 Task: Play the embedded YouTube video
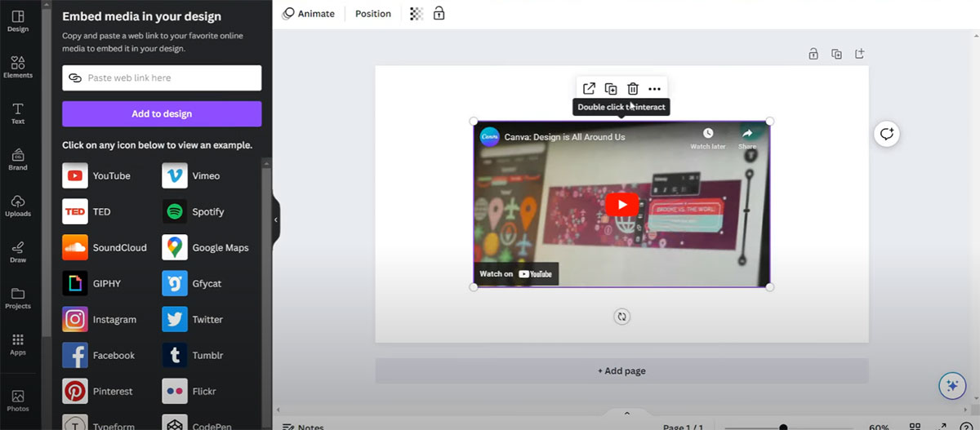point(622,204)
